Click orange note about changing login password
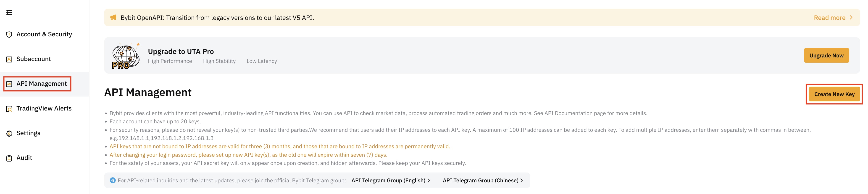 [x=248, y=155]
